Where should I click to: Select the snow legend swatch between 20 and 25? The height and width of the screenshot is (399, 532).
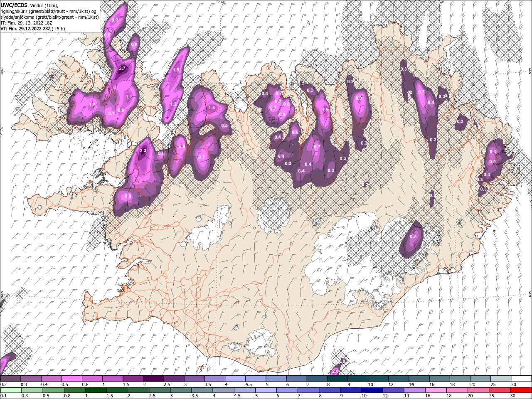click(x=480, y=378)
